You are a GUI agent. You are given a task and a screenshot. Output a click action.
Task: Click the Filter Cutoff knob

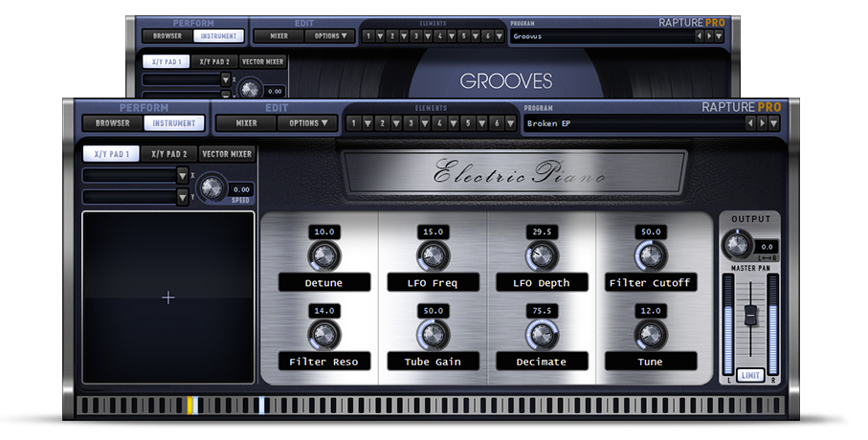point(651,255)
